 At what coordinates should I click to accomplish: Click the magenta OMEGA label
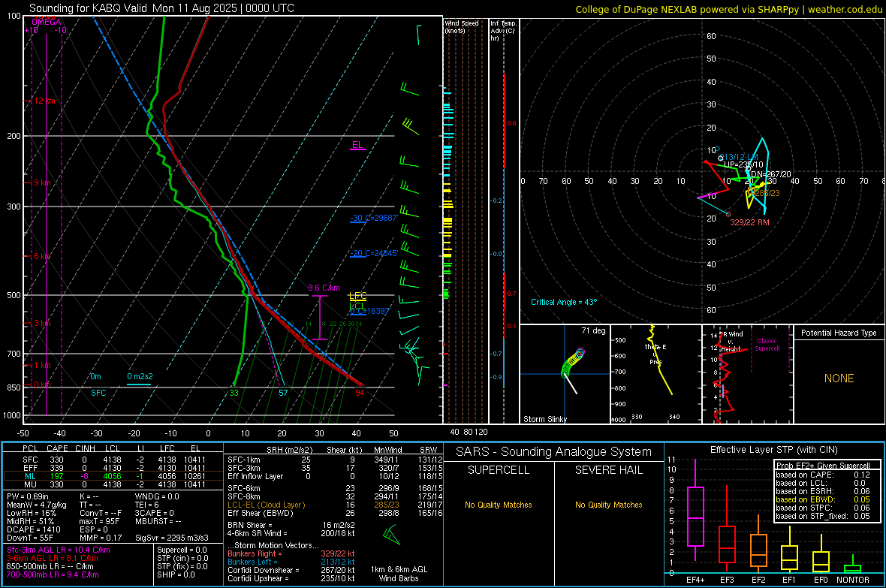tap(47, 22)
